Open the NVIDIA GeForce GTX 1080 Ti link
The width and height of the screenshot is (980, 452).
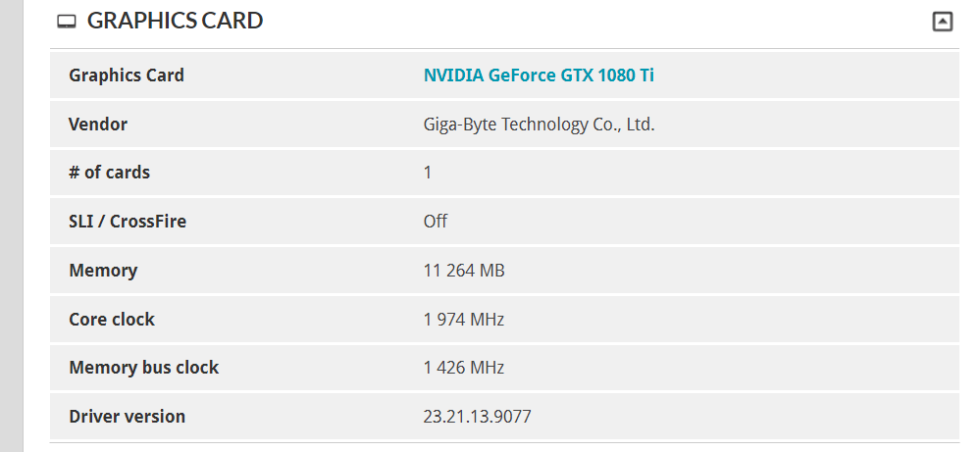click(x=539, y=75)
